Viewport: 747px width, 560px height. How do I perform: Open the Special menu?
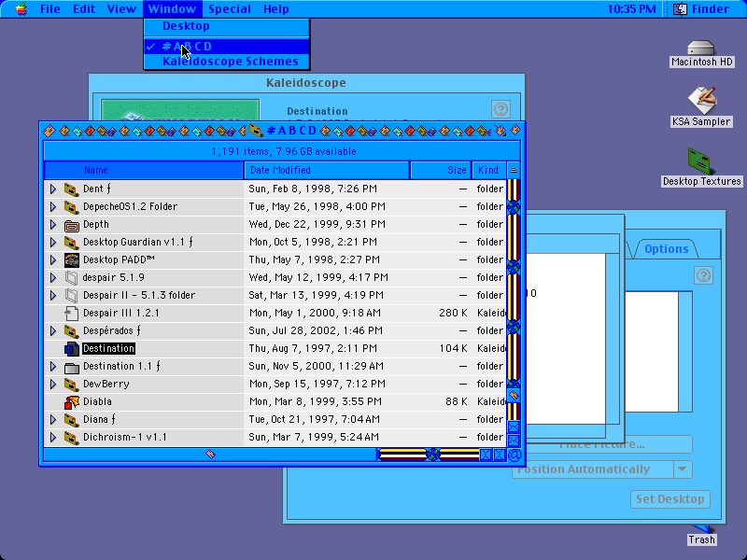click(230, 9)
